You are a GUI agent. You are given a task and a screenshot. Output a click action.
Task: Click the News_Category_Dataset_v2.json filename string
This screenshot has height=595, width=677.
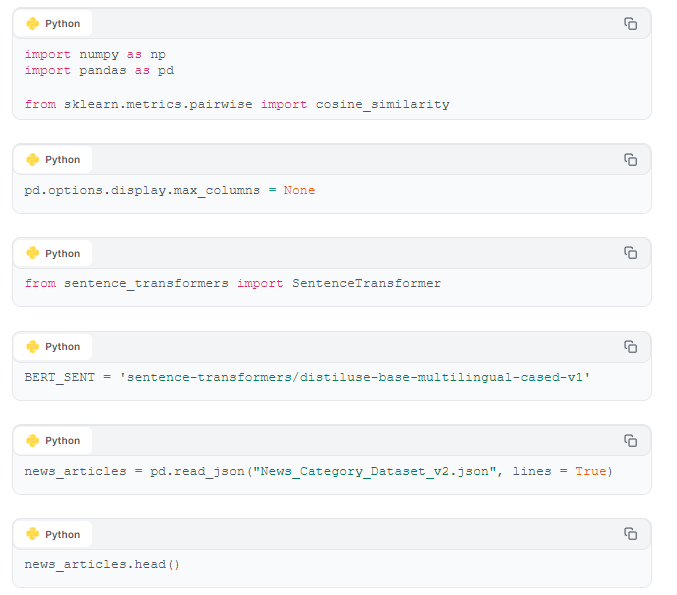tap(374, 471)
